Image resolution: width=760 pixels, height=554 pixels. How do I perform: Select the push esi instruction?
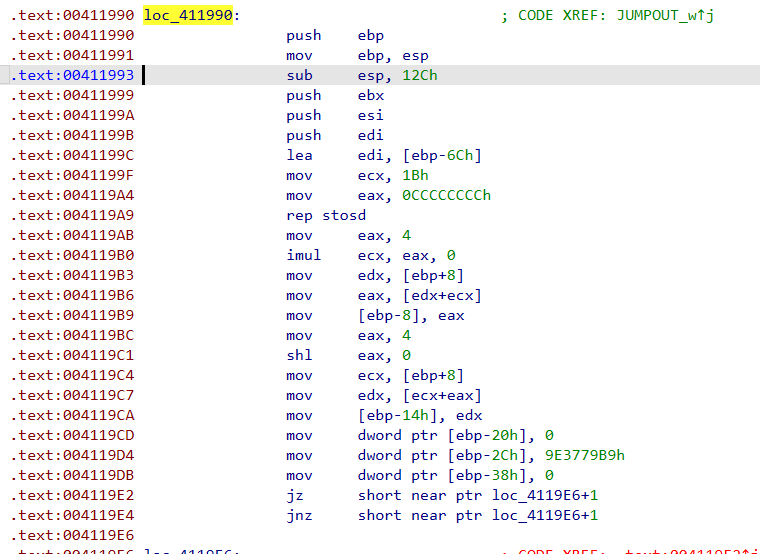coord(335,115)
